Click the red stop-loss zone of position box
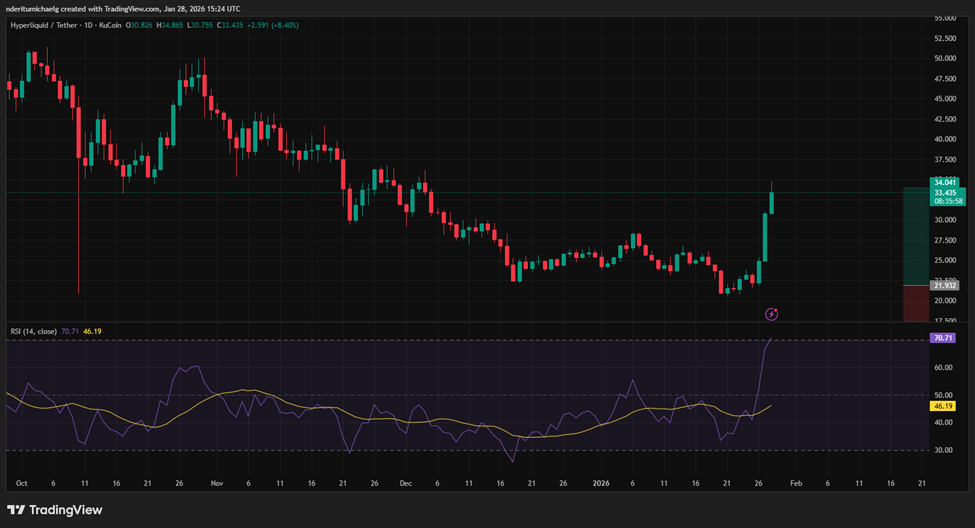The image size is (975, 528). (916, 304)
